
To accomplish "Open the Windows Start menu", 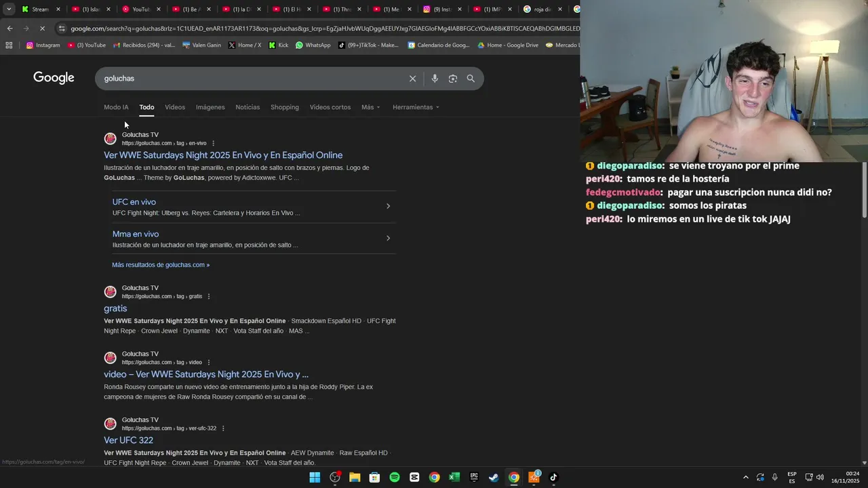I will point(315,477).
